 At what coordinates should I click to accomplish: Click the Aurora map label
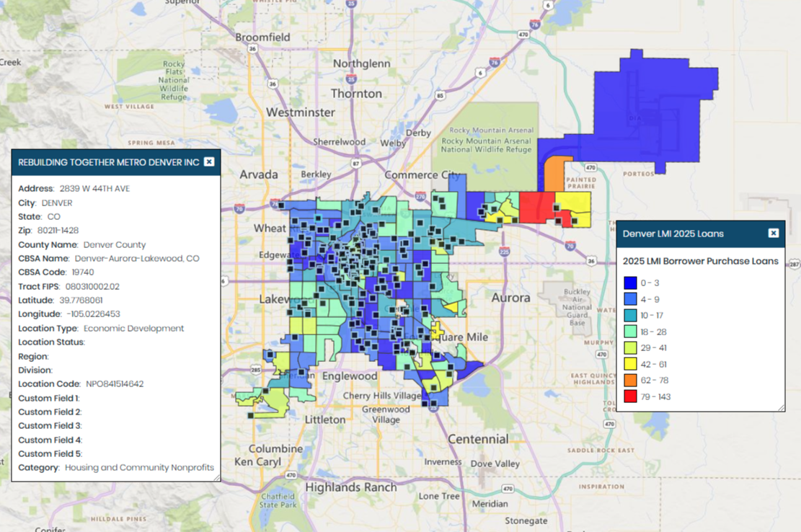pos(511,298)
